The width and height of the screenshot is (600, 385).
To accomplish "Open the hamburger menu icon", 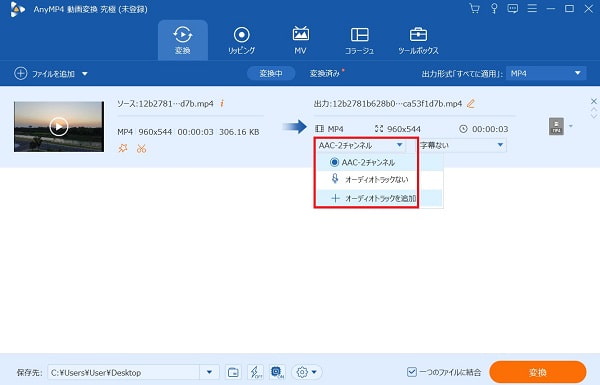I will [532, 8].
